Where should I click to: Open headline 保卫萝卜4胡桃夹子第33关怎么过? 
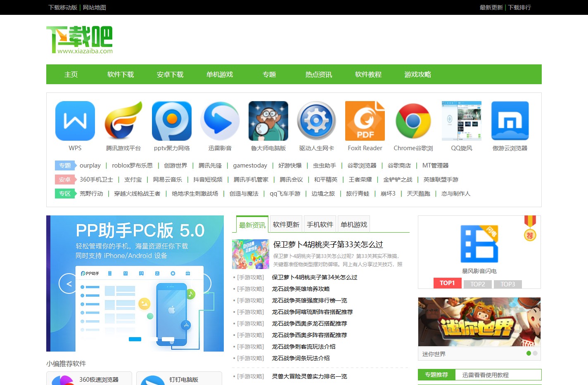328,245
